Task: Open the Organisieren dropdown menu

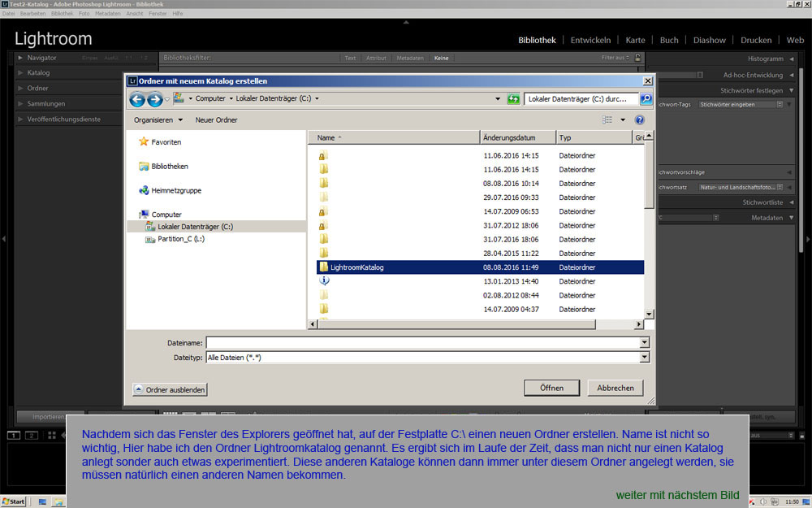Action: tap(158, 119)
